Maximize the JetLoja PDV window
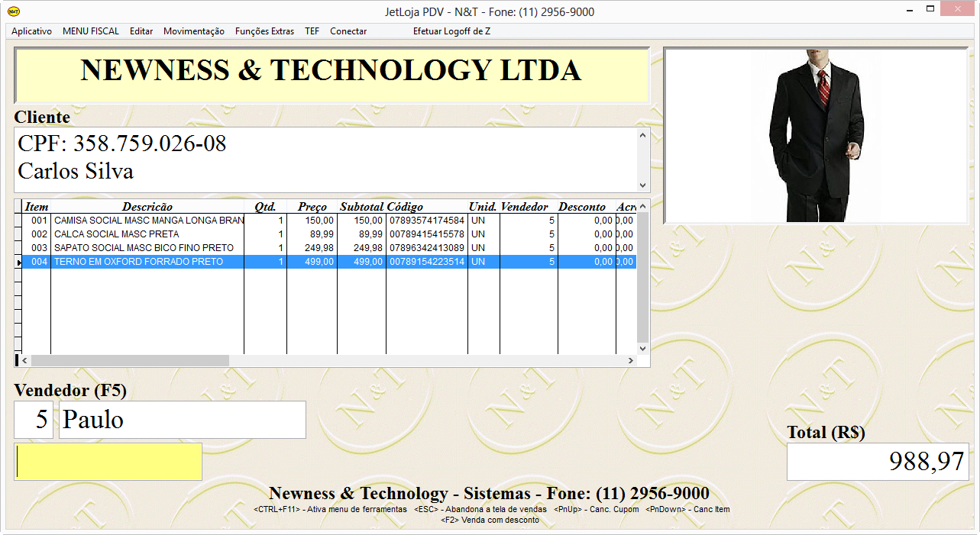The height and width of the screenshot is (535, 980). pyautogui.click(x=930, y=10)
